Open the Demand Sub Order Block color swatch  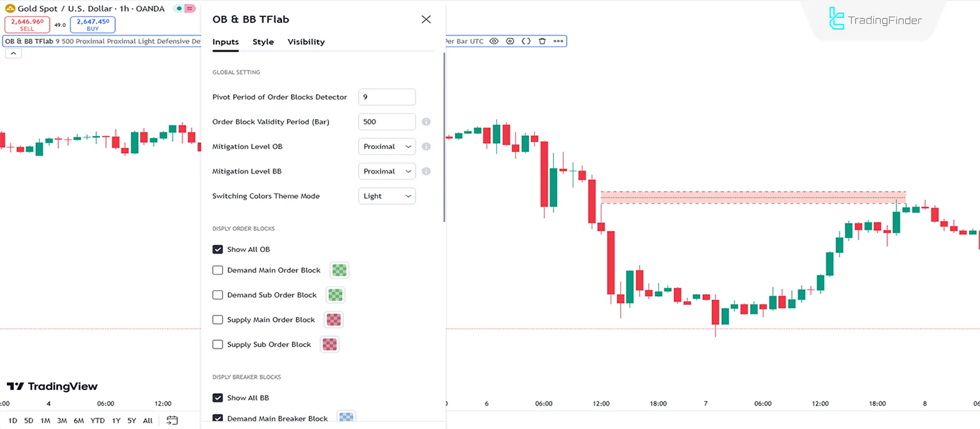[335, 295]
